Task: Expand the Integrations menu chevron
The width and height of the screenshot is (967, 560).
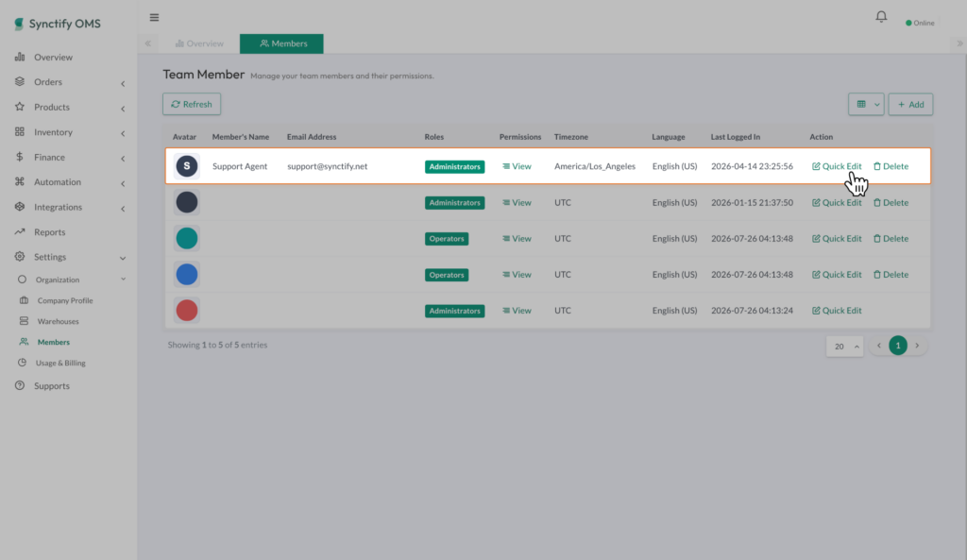Action: (x=123, y=209)
